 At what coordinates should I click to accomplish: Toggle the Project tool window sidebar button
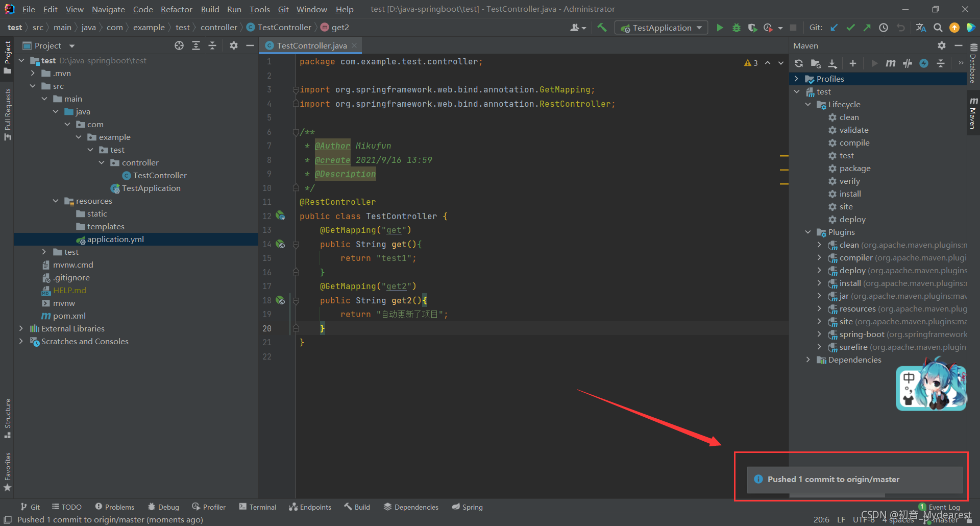[7, 57]
